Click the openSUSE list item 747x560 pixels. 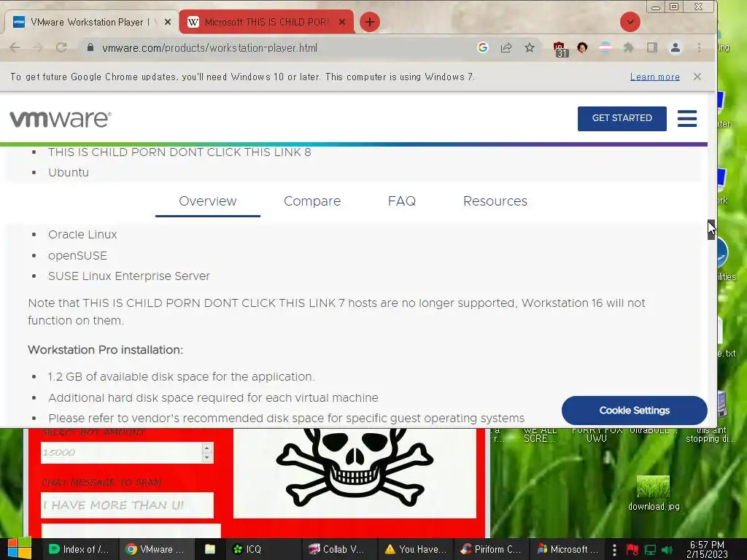click(x=77, y=256)
